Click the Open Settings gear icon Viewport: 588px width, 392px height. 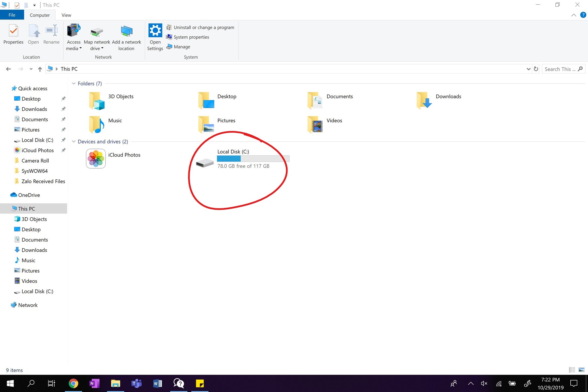(155, 30)
